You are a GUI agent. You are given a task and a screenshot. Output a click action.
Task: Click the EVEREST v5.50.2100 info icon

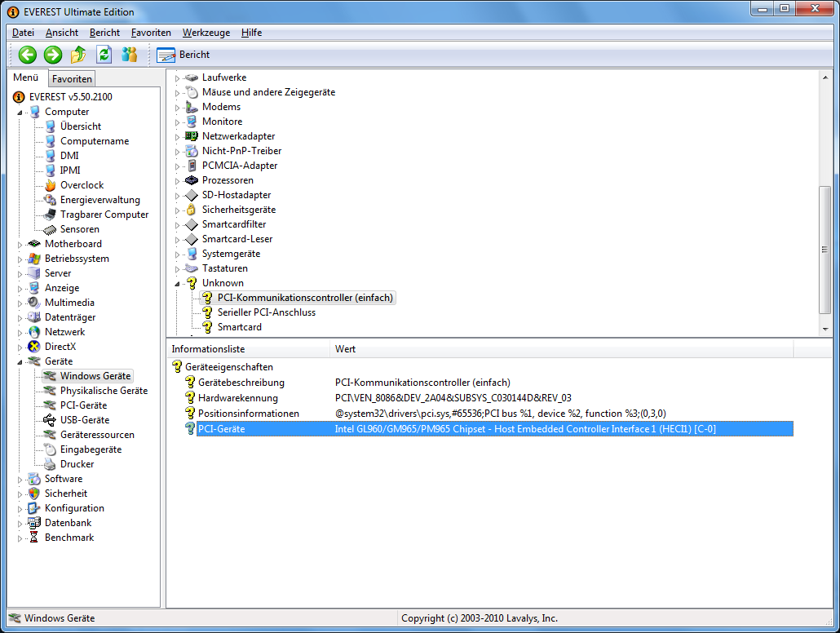point(19,97)
